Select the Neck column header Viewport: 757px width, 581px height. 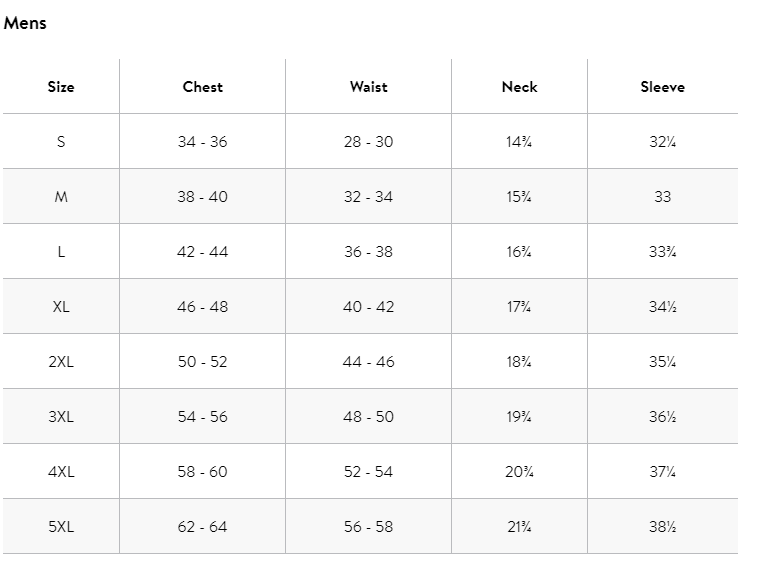[x=519, y=87]
